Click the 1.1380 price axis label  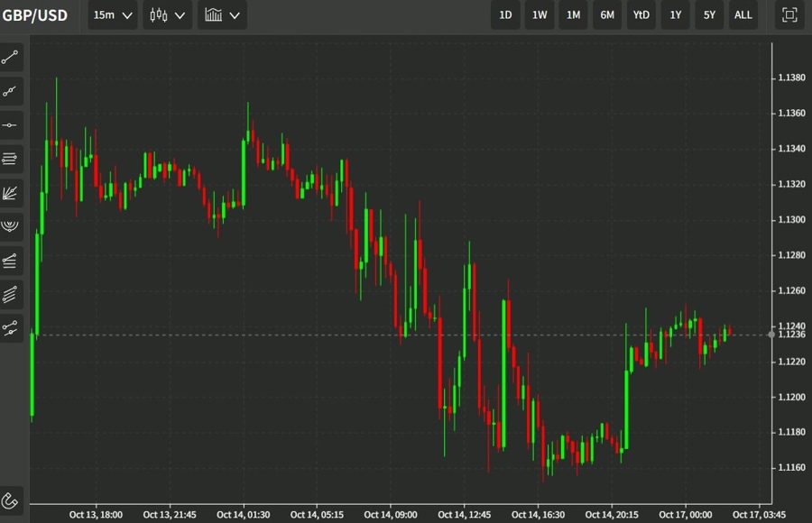[792, 78]
